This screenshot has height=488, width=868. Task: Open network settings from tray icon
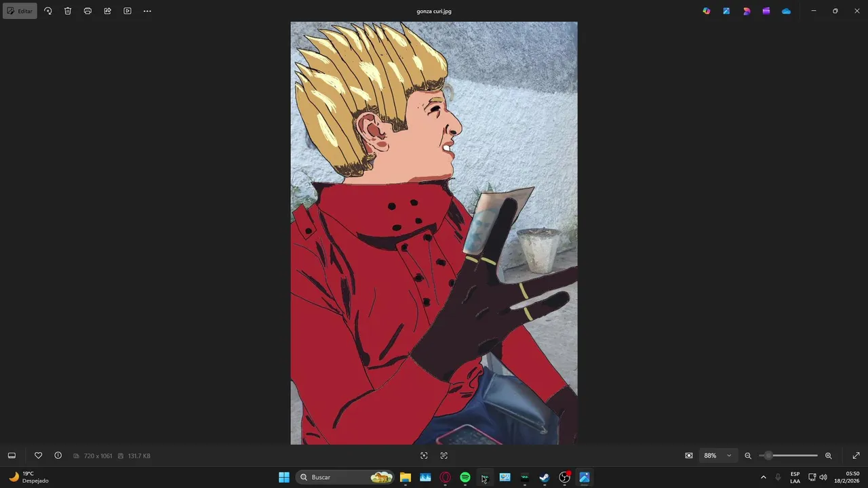pyautogui.click(x=812, y=477)
